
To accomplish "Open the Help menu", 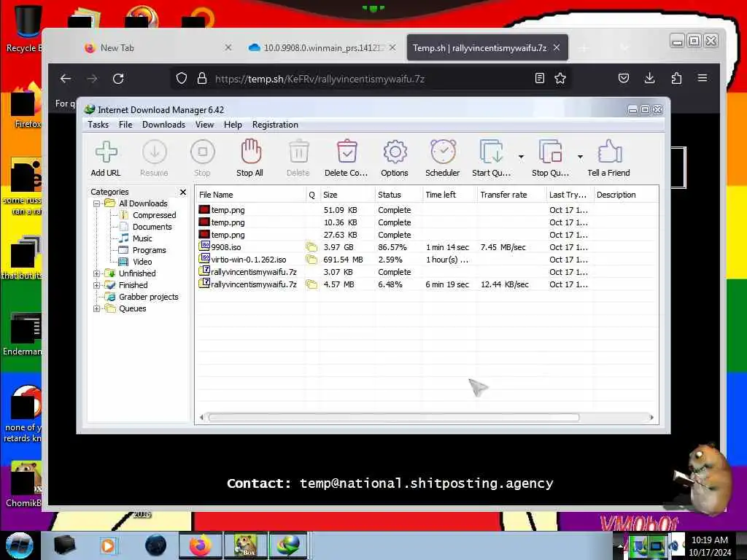I will [x=233, y=125].
